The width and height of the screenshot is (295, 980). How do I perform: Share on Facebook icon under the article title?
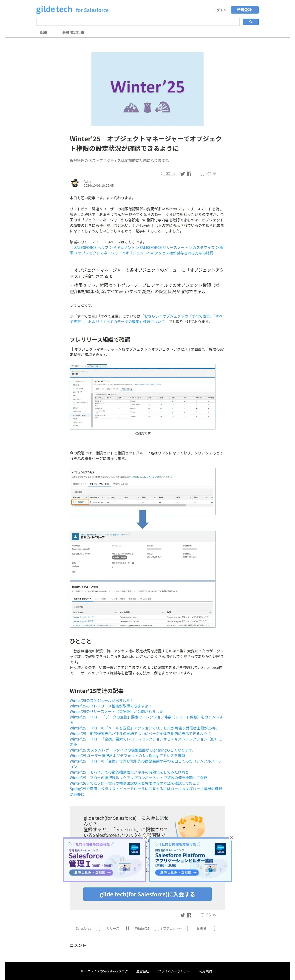[x=189, y=174]
